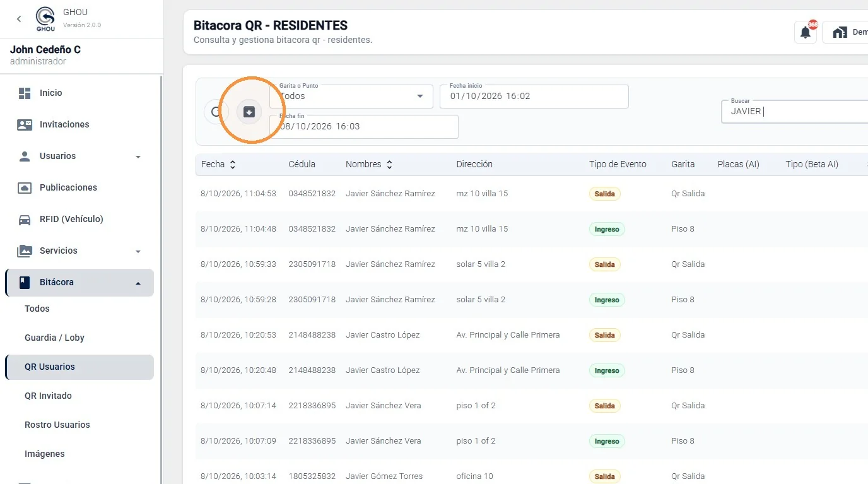Click the house icon in header
868x484 pixels.
point(840,33)
